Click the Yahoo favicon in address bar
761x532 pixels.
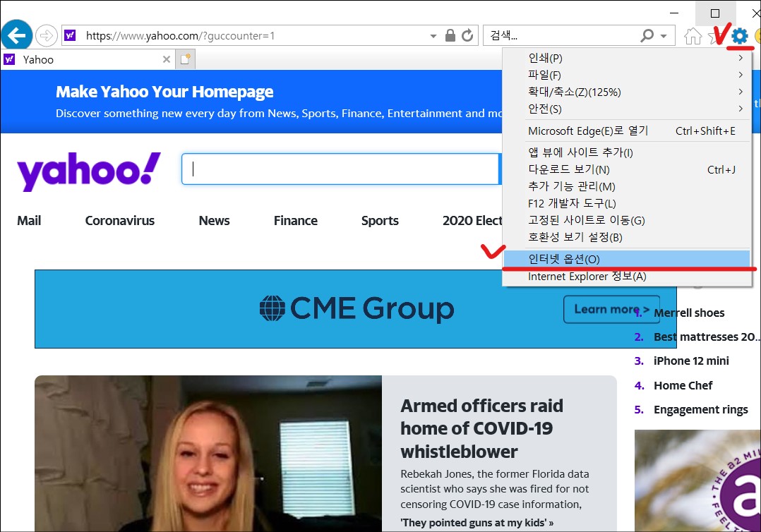(x=70, y=35)
